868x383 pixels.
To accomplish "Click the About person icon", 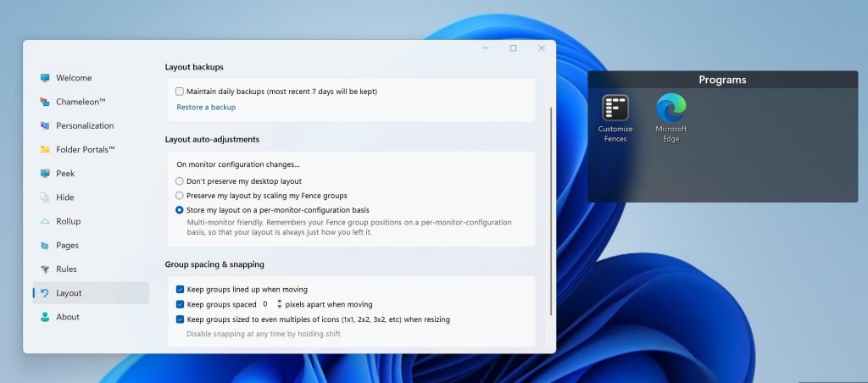I will pos(45,317).
